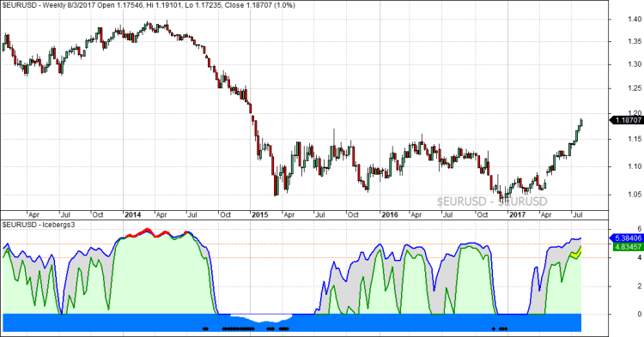Click the indicator axis label 0
The width and height of the screenshot is (644, 337).
tap(639, 314)
